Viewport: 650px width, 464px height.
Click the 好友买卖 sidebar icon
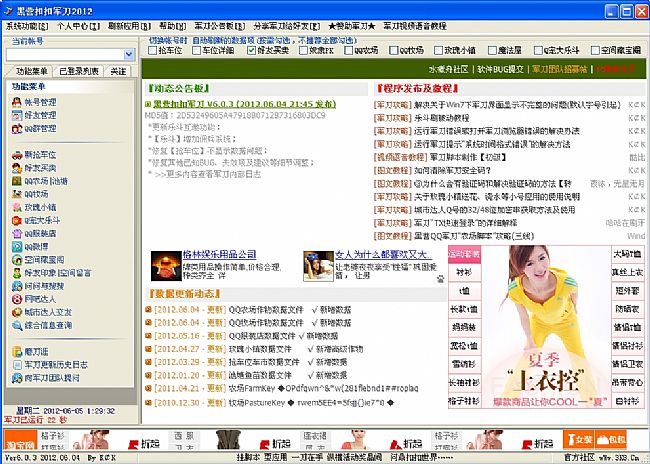[x=17, y=168]
